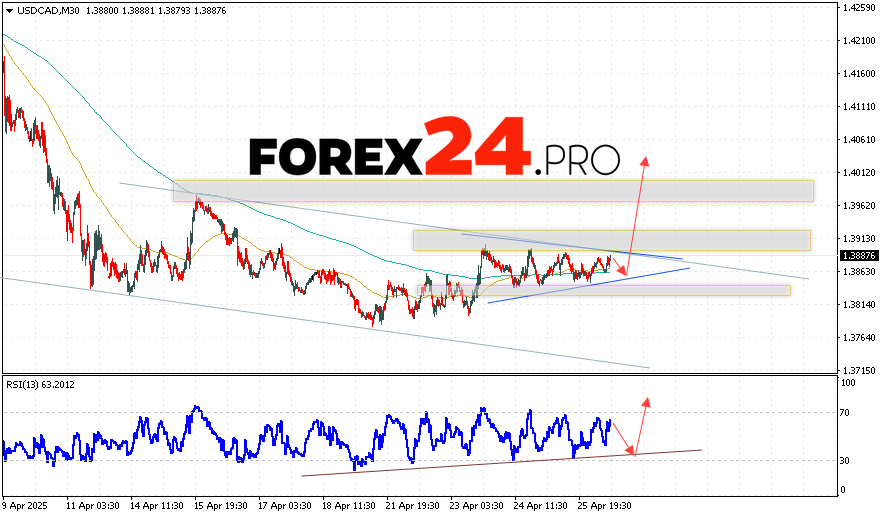
Task: Click the 17 Apr 03:30 time label
Action: click(x=285, y=506)
